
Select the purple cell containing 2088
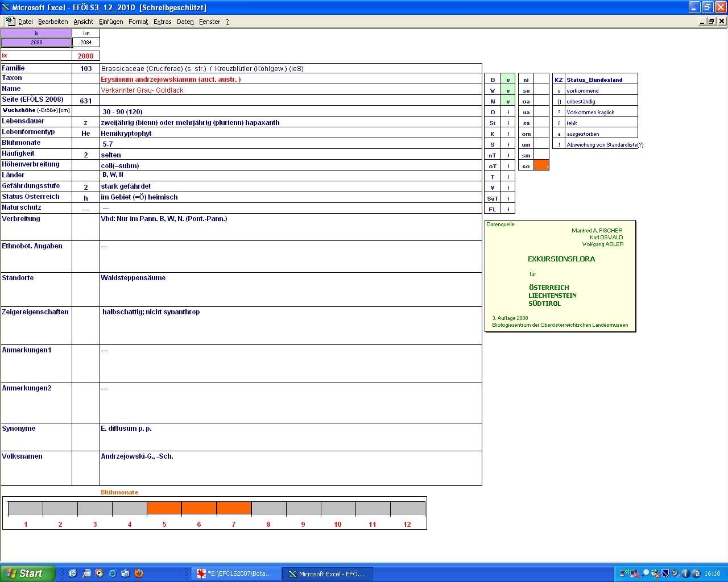pos(36,42)
